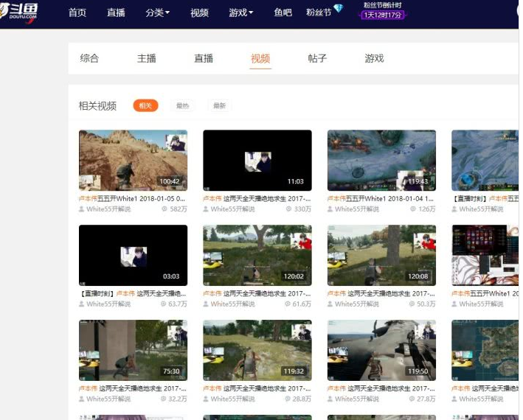Click uploader avatar icon on 330万 video
The width and height of the screenshot is (523, 420).
[x=206, y=209]
